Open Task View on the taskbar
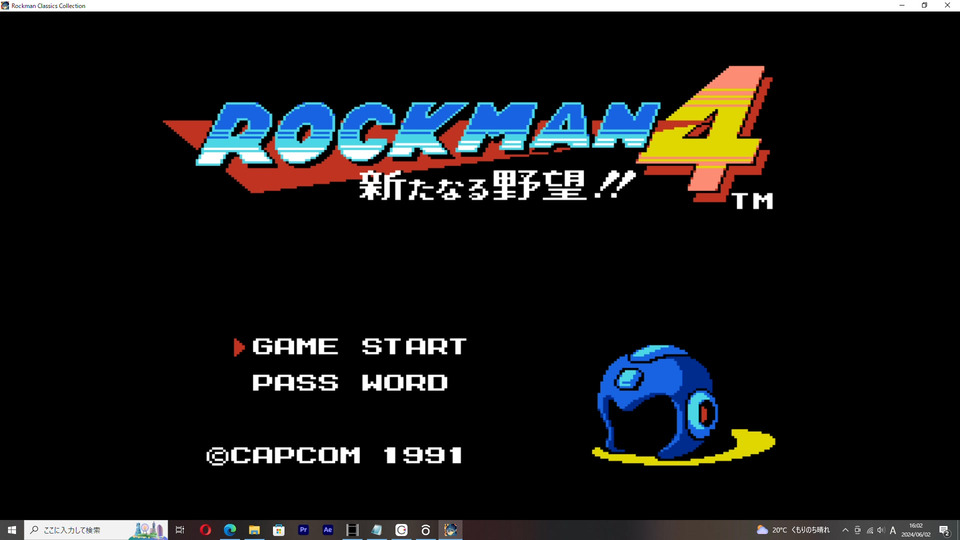The width and height of the screenshot is (960, 540). tap(180, 530)
